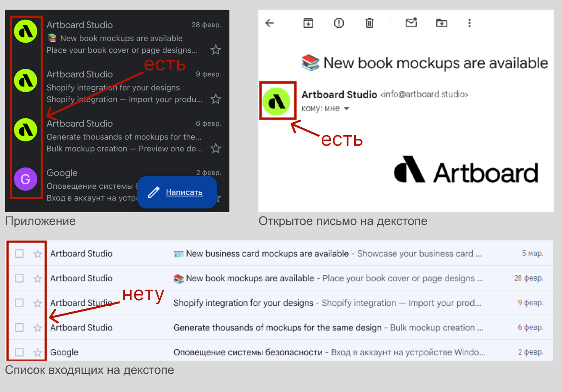Click the sender name Google in desktop inbox
The image size is (562, 392).
point(64,352)
